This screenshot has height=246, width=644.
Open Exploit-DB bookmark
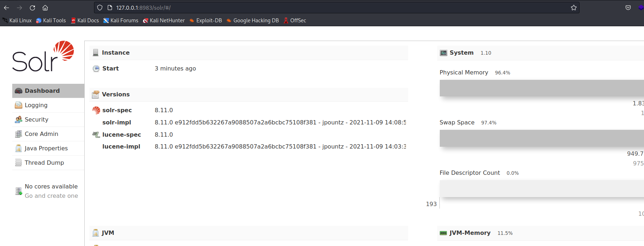point(206,20)
